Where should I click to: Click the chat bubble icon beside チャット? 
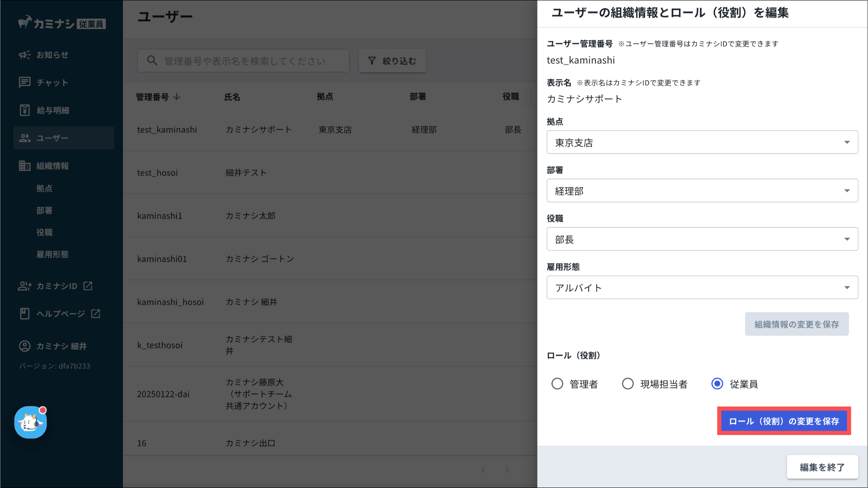click(25, 82)
